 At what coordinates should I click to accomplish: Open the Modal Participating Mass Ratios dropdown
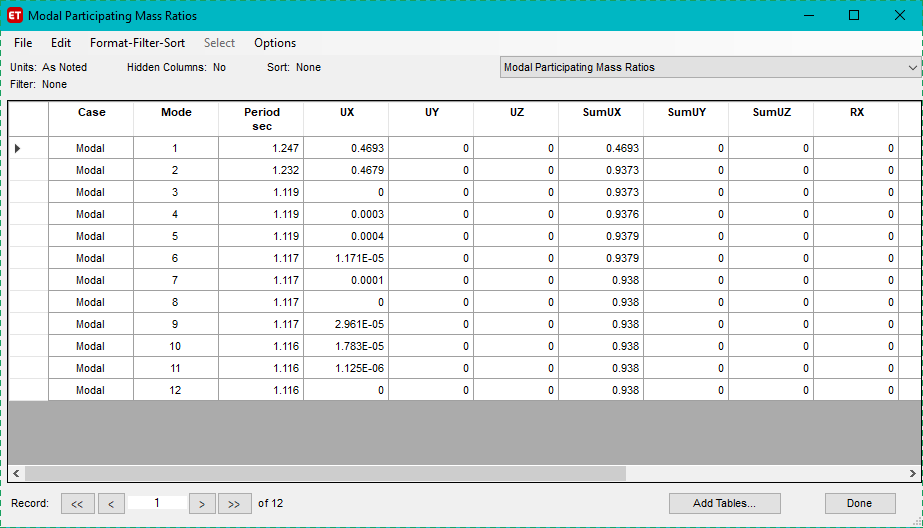coord(710,67)
